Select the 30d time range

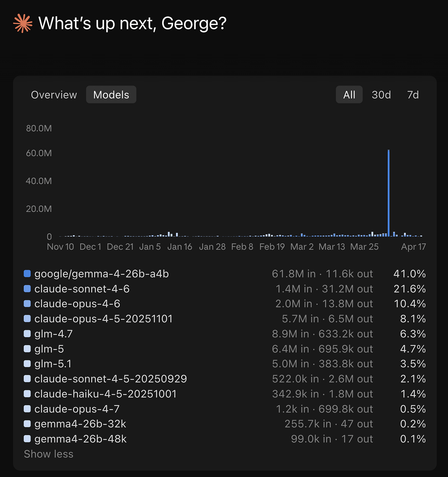tap(381, 95)
